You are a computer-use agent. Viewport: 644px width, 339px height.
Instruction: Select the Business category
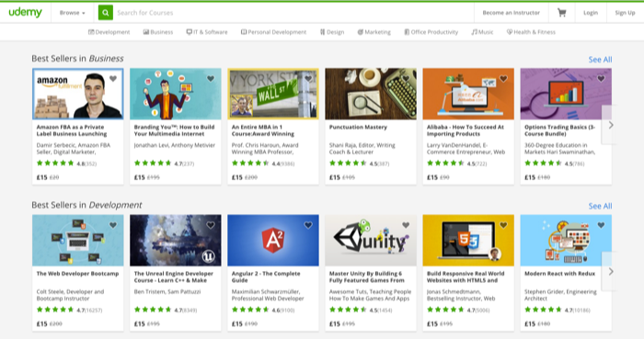pos(158,32)
